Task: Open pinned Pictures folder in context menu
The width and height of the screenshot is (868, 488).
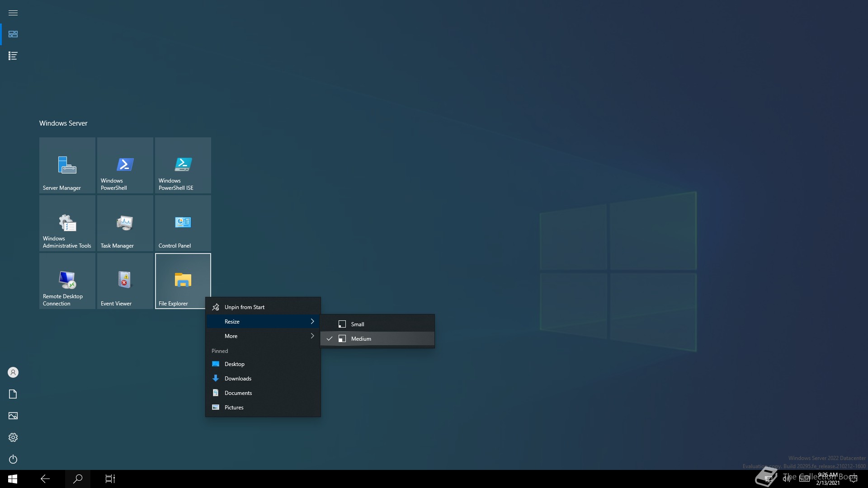Action: 263,408
